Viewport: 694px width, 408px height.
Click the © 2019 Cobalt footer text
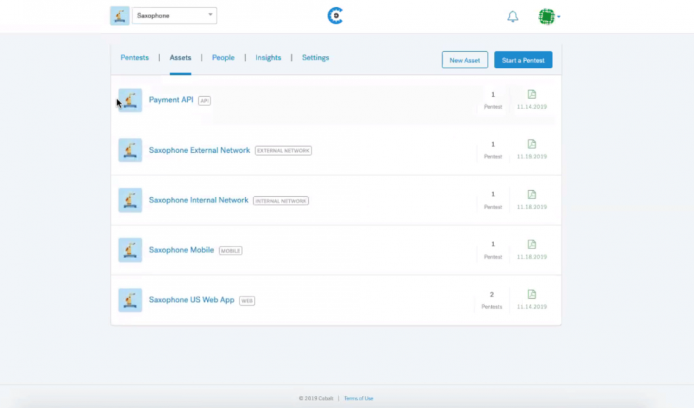[x=316, y=398]
